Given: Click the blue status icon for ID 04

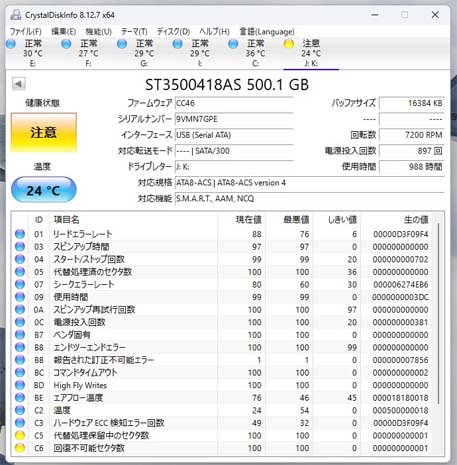Looking at the screenshot, I should pyautogui.click(x=20, y=259).
